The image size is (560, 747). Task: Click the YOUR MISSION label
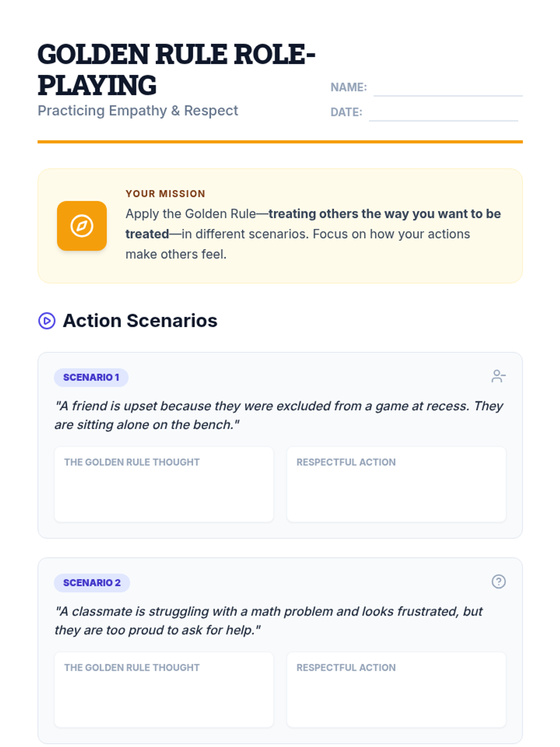165,194
